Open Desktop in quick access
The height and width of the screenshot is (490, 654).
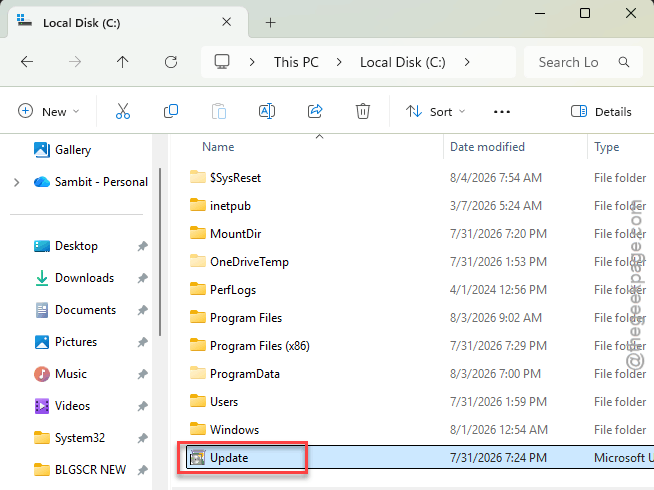[65, 246]
